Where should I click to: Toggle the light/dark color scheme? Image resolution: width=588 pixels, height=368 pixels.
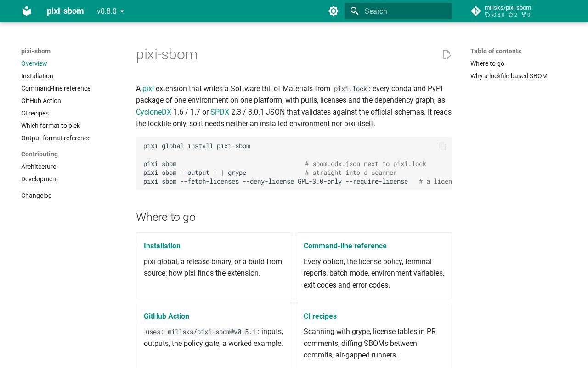point(334,11)
